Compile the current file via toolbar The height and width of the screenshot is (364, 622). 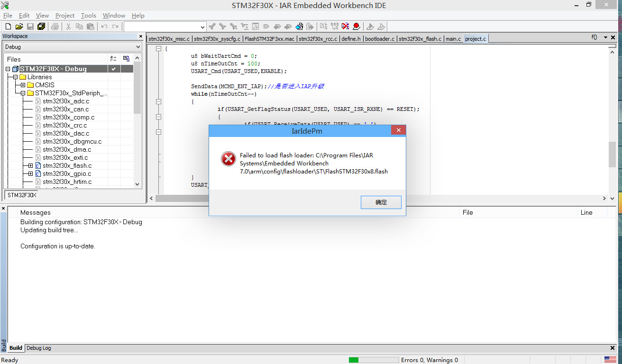[323, 27]
